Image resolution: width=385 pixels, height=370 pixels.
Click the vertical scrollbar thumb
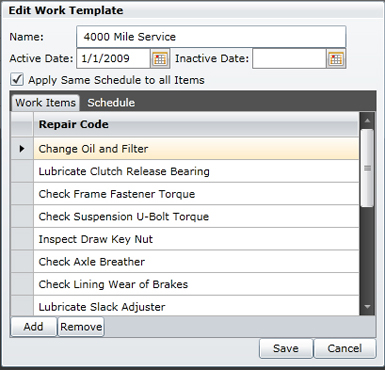pos(367,168)
